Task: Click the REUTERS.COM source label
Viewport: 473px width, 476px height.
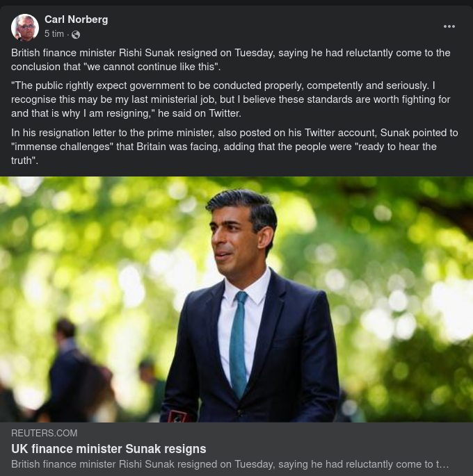Action: (45, 433)
